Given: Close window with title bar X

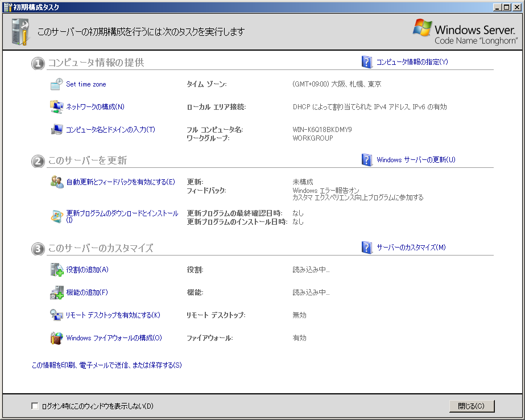Looking at the screenshot, I should click(x=517, y=7).
